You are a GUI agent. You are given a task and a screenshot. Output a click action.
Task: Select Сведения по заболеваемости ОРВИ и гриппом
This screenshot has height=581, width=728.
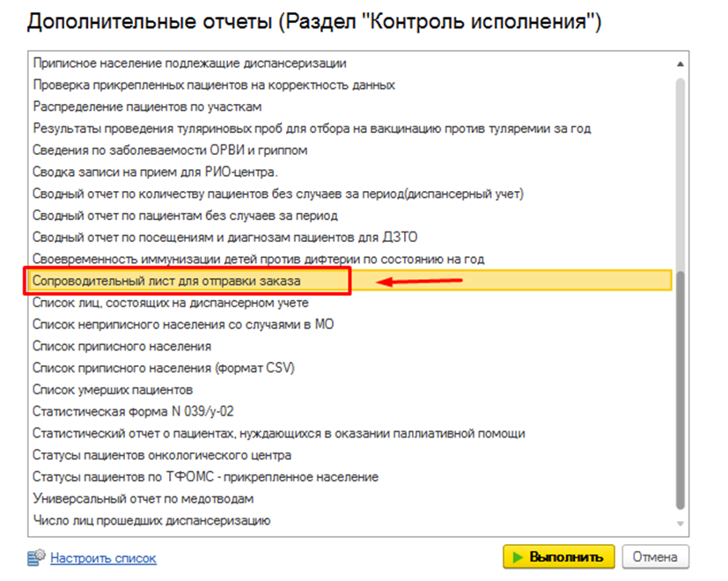point(170,151)
